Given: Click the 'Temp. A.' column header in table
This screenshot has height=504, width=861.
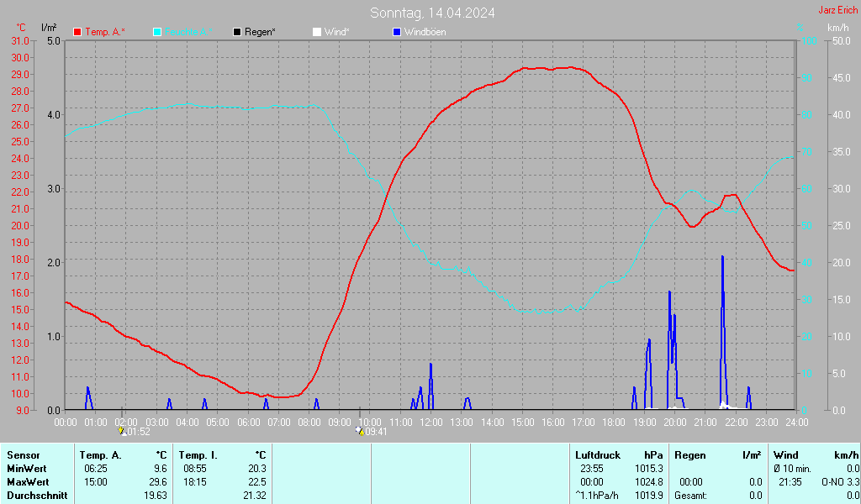Looking at the screenshot, I should pyautogui.click(x=101, y=455).
